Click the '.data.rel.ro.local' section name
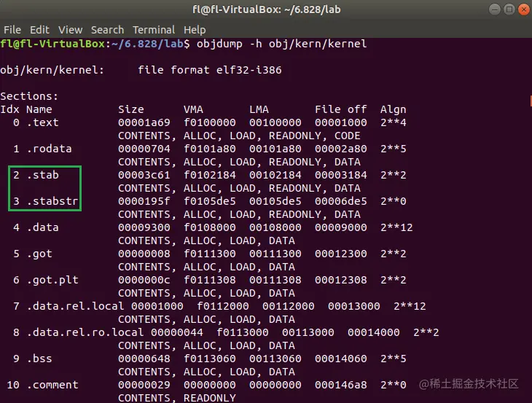 pyautogui.click(x=85, y=332)
